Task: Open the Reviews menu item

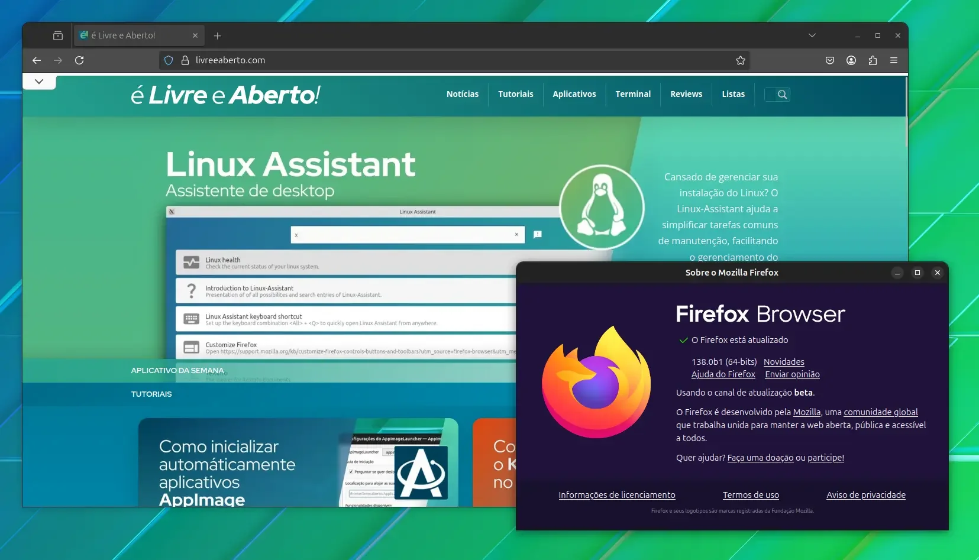Action: click(686, 94)
